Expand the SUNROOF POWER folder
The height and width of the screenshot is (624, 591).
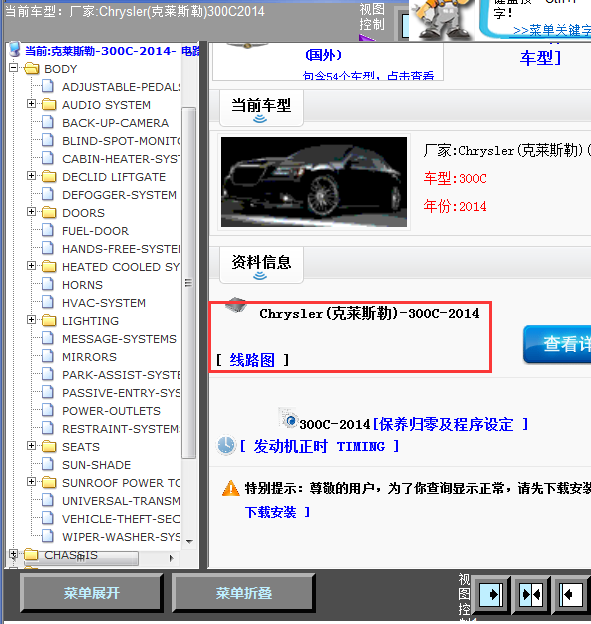31,482
